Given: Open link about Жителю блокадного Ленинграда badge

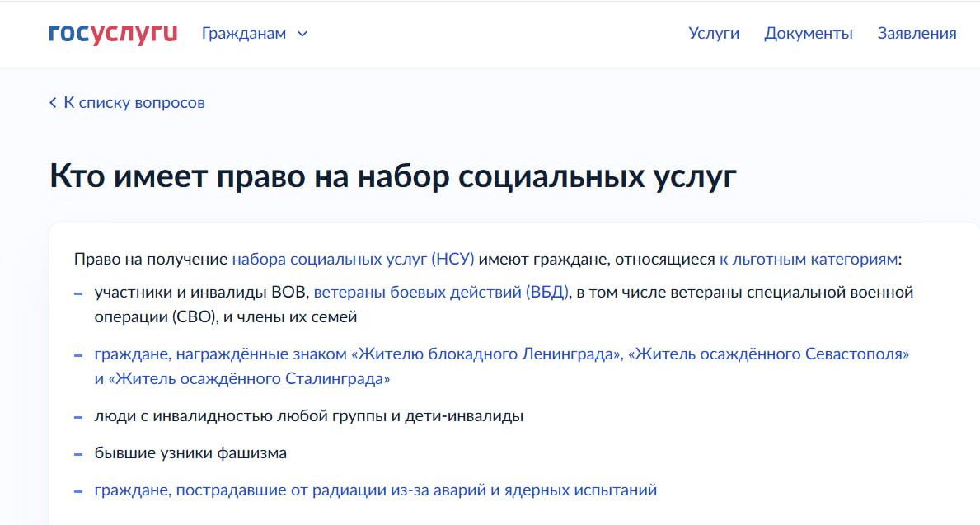Looking at the screenshot, I should point(502,366).
